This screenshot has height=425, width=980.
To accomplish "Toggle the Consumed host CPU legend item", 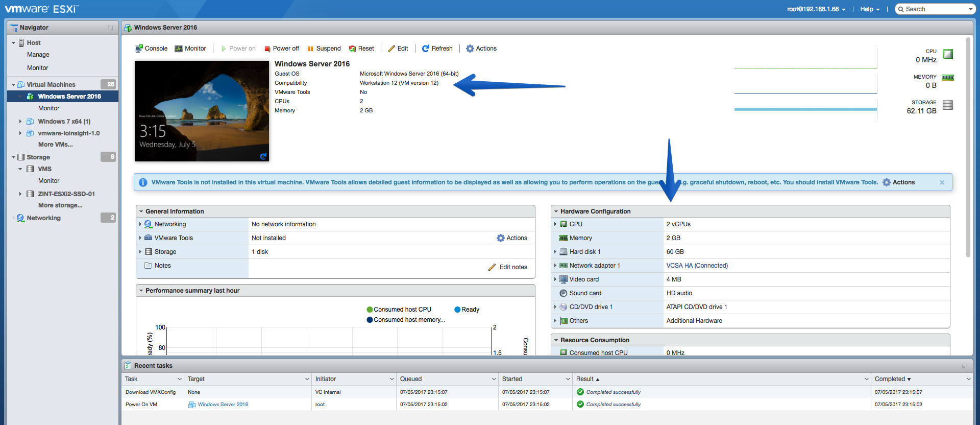I will pyautogui.click(x=399, y=310).
